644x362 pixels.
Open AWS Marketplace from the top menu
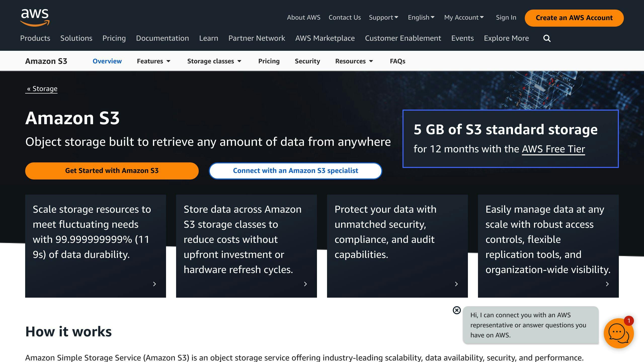(325, 38)
